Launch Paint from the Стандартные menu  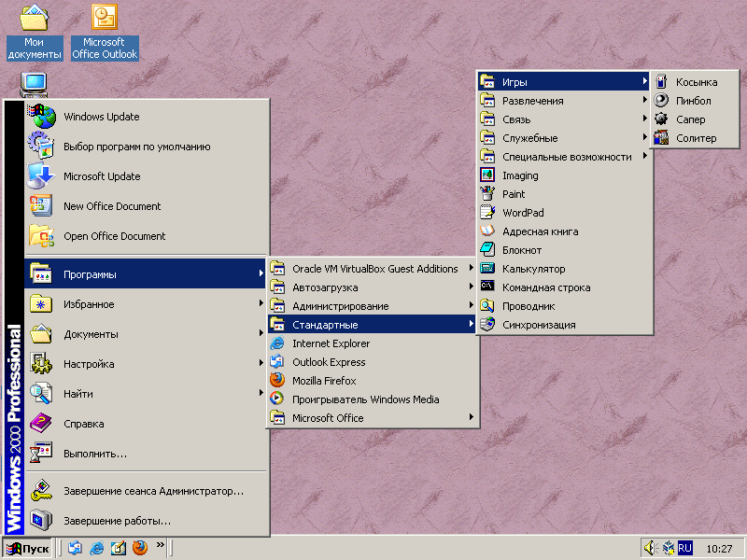tap(564, 194)
